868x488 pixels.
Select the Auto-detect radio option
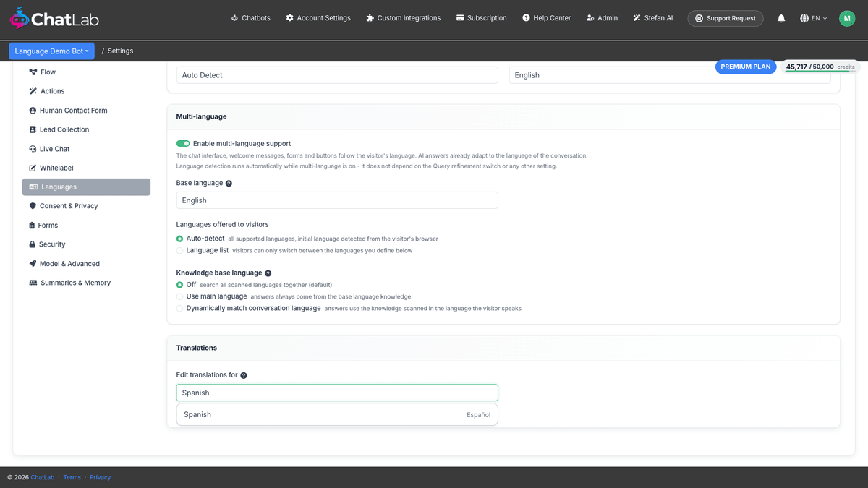[x=180, y=239]
